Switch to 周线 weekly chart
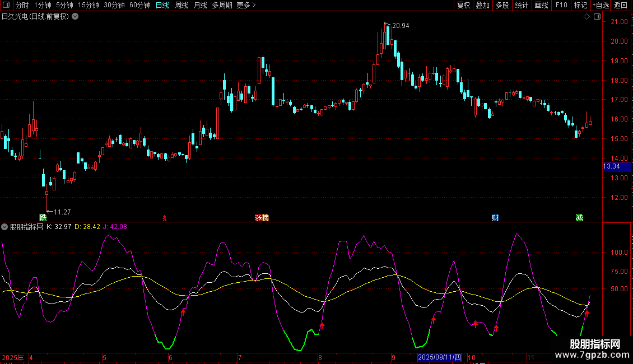Image resolution: width=633 pixels, height=364 pixels. pyautogui.click(x=181, y=5)
